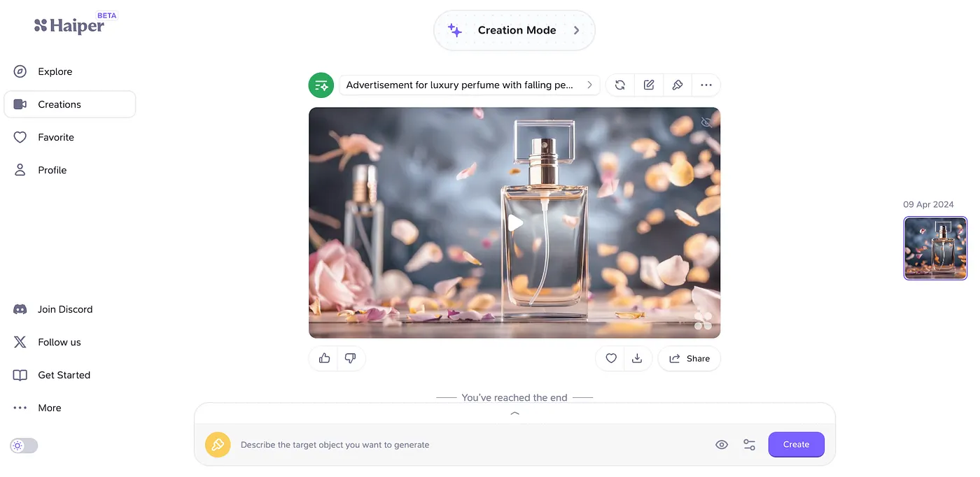This screenshot has height=477, width=980.
Task: Toggle the hidden-eye icon on the video corner
Action: tap(706, 122)
